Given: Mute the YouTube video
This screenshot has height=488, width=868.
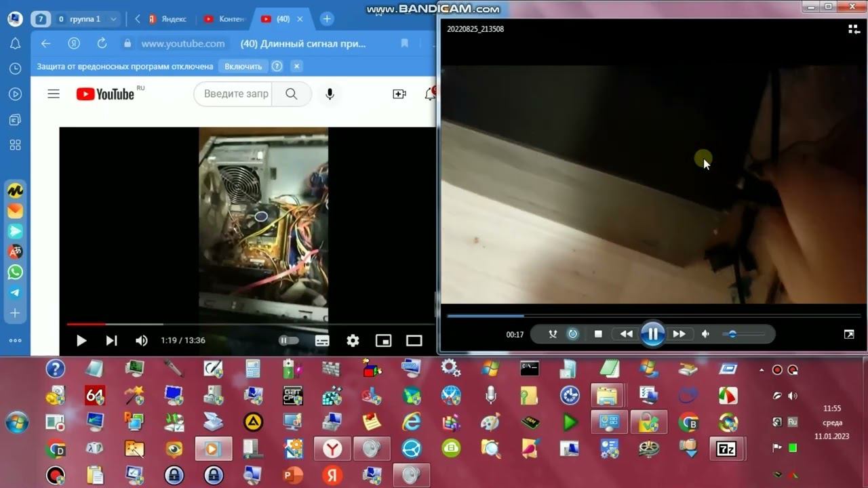Looking at the screenshot, I should click(x=142, y=340).
